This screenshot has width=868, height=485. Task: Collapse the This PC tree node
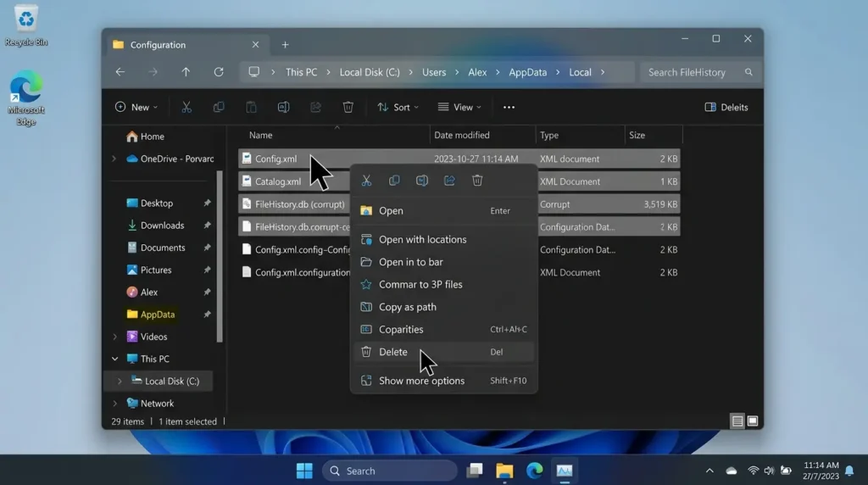coord(114,359)
